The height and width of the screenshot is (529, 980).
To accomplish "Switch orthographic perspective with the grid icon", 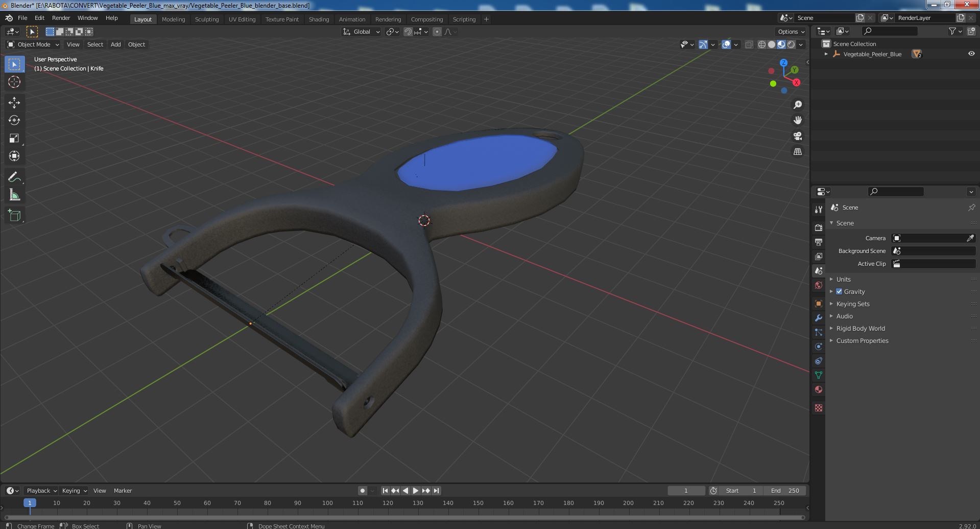I will pos(797,152).
